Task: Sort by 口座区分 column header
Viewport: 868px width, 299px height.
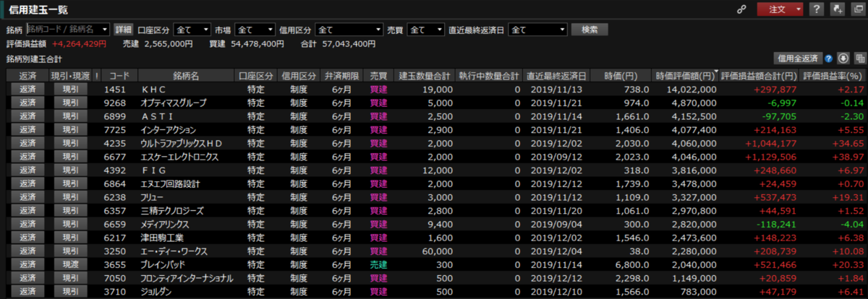Action: [x=255, y=76]
